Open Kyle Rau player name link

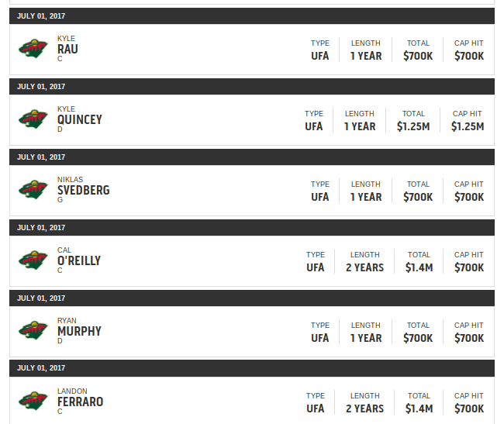(x=67, y=49)
